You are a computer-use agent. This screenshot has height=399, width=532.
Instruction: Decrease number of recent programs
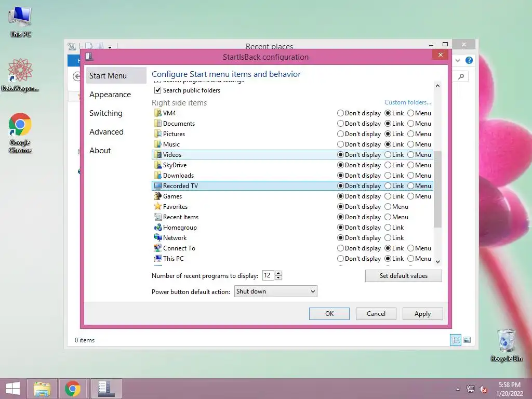(x=278, y=277)
